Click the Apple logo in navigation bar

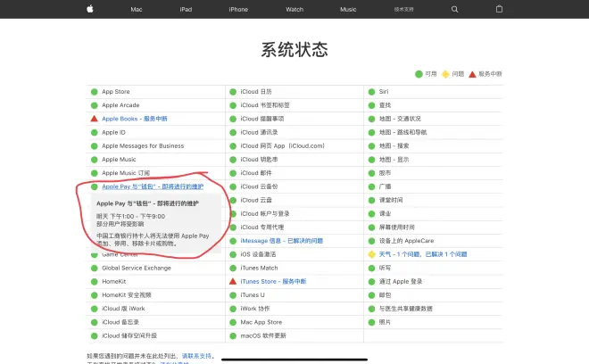tap(89, 9)
